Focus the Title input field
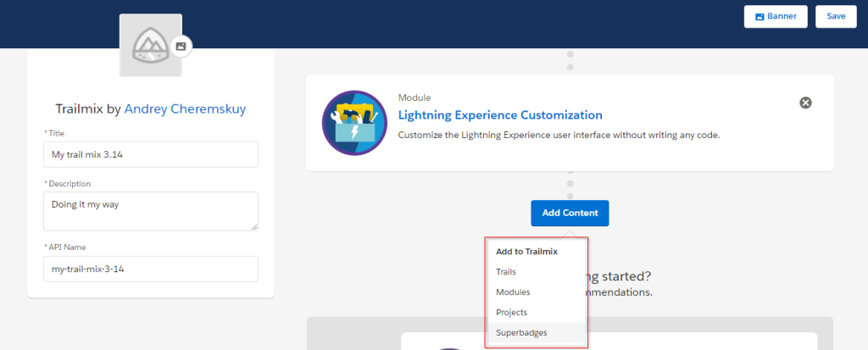 [150, 154]
